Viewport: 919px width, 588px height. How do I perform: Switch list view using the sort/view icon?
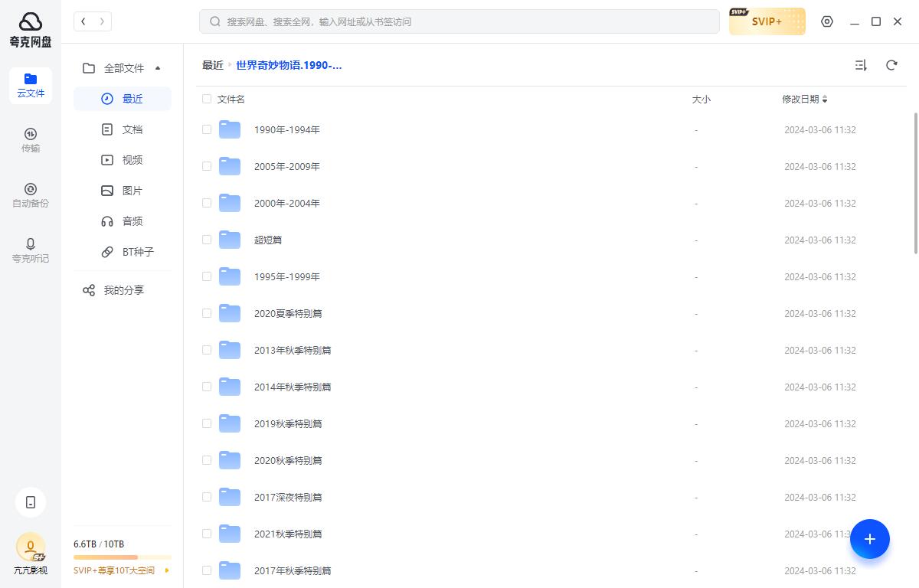coord(861,65)
